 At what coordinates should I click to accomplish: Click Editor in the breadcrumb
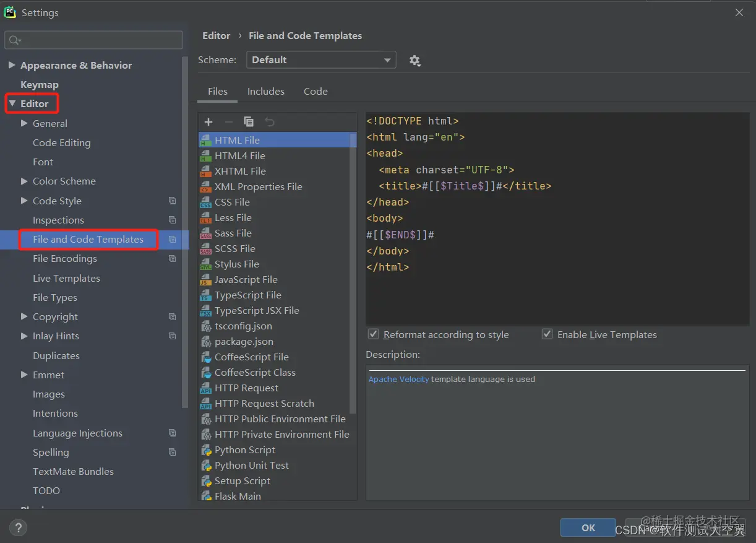pos(216,36)
